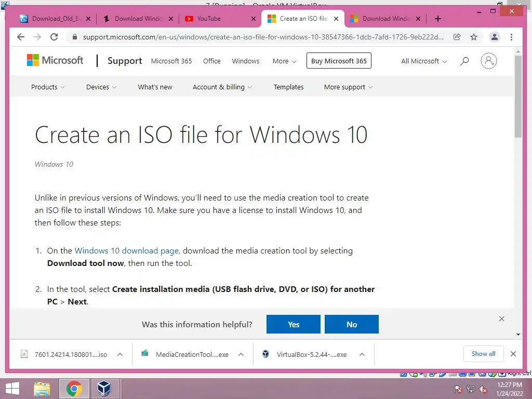Answer No to helpful question

point(352,324)
